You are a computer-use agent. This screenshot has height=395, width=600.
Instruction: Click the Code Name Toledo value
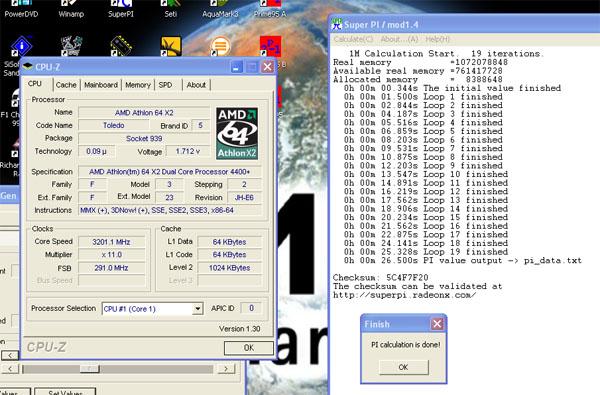pos(114,125)
